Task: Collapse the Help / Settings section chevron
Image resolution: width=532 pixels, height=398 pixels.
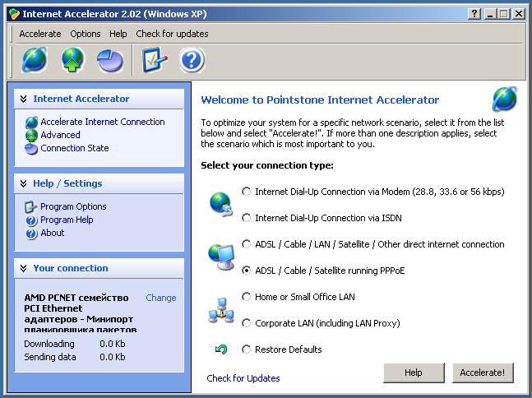Action: click(23, 183)
